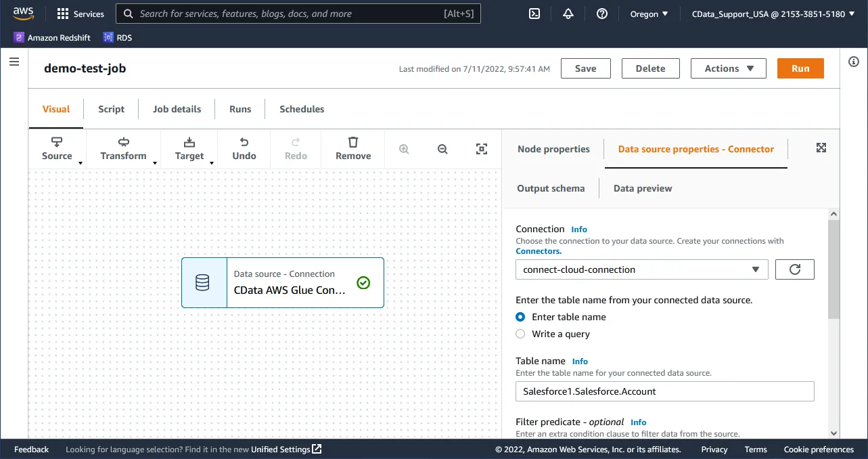Refresh the connection list
Viewport: 868px width, 459px height.
tap(794, 269)
